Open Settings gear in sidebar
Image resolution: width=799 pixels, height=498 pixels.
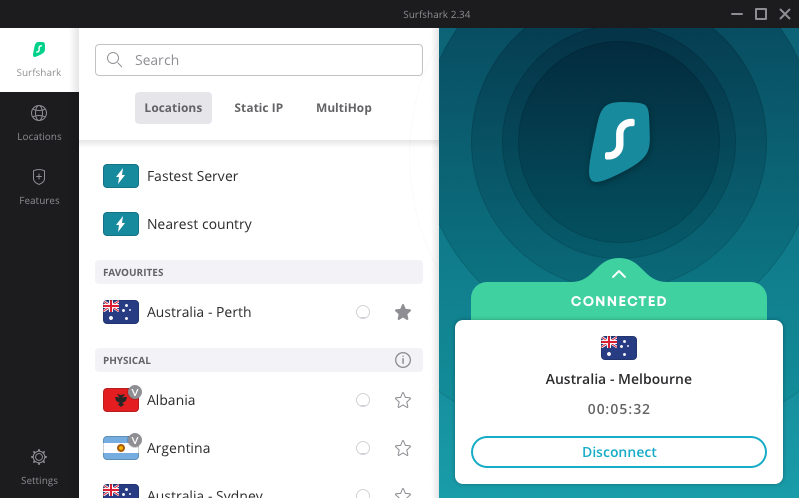pyautogui.click(x=39, y=457)
